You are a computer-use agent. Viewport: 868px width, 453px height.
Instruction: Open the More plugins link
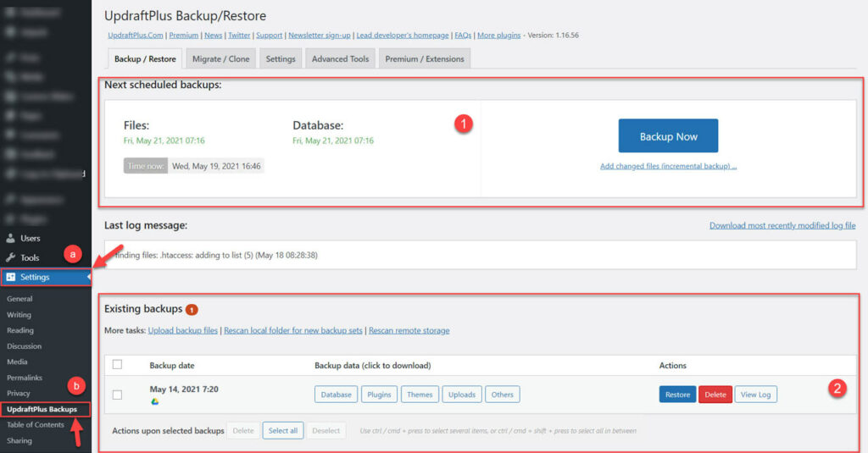tap(498, 36)
